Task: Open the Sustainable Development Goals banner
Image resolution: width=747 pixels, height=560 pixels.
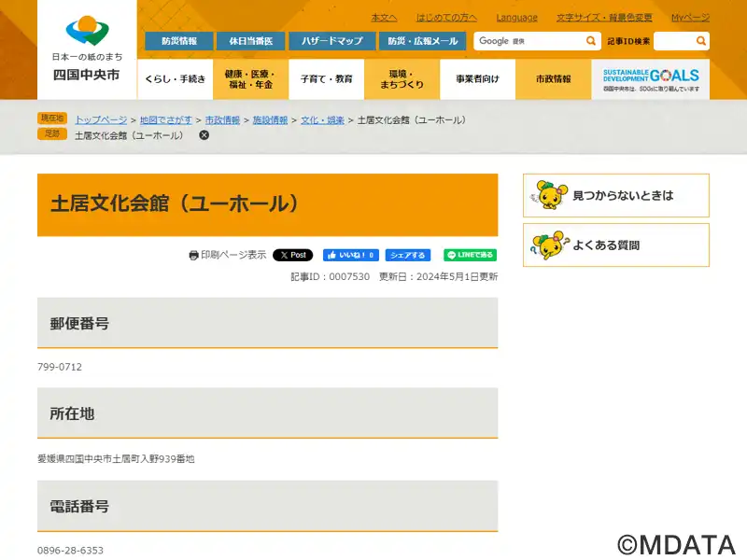Action: pos(650,79)
